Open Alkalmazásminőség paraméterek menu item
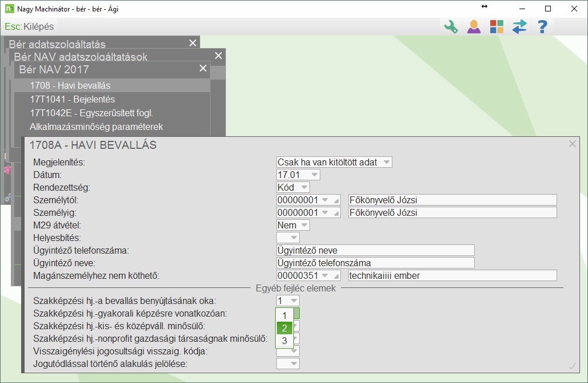This screenshot has width=588, height=383. (112, 127)
